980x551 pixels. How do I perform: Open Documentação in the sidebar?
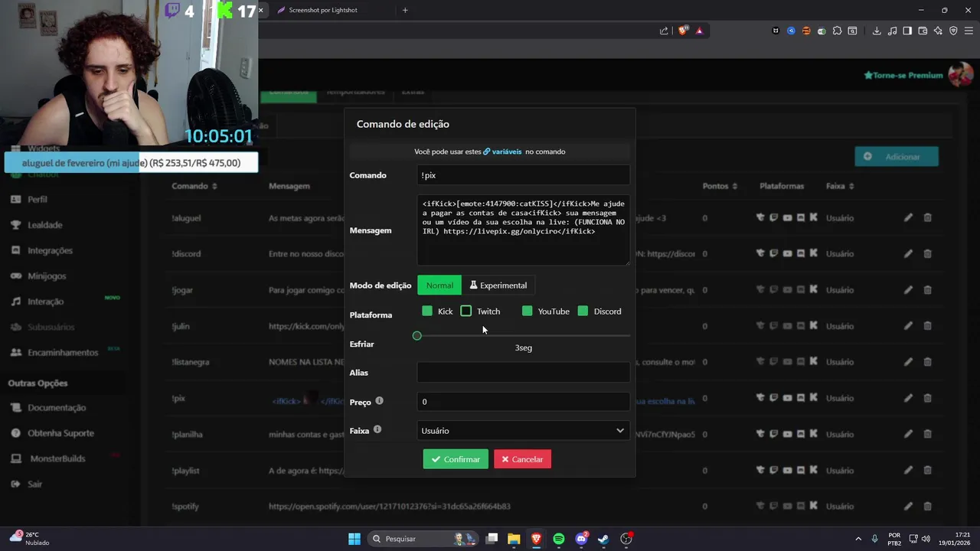[x=57, y=408]
